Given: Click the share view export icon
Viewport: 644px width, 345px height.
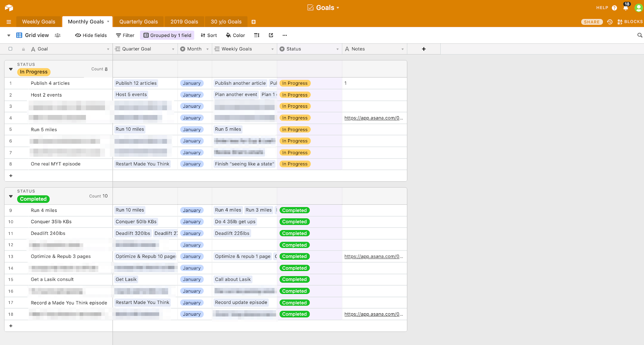Looking at the screenshot, I should pos(271,35).
